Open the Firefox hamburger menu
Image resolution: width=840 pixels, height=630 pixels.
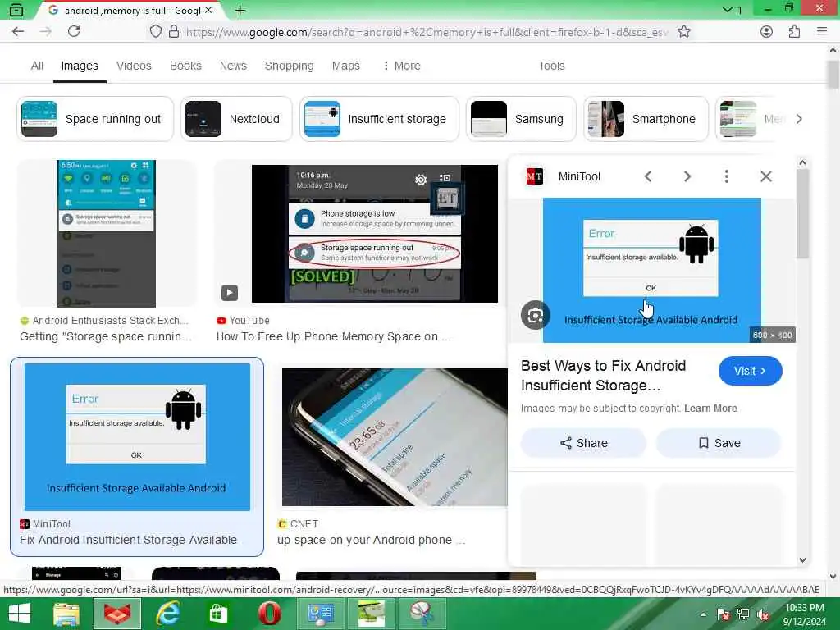click(x=822, y=32)
